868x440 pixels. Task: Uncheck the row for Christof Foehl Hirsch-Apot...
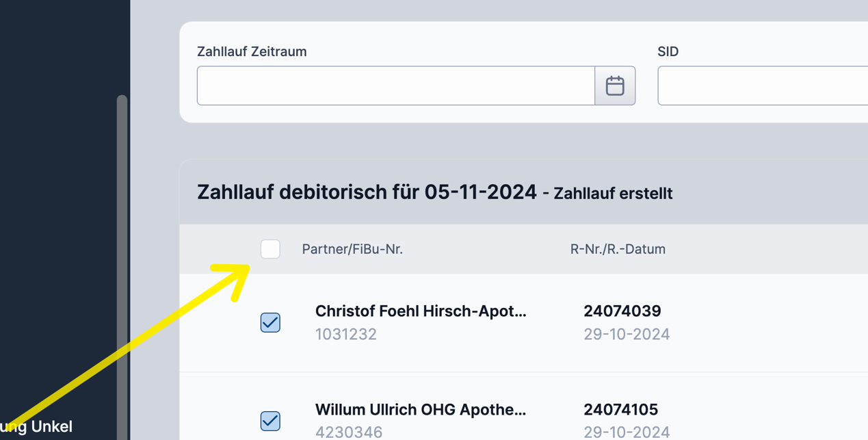[270, 322]
